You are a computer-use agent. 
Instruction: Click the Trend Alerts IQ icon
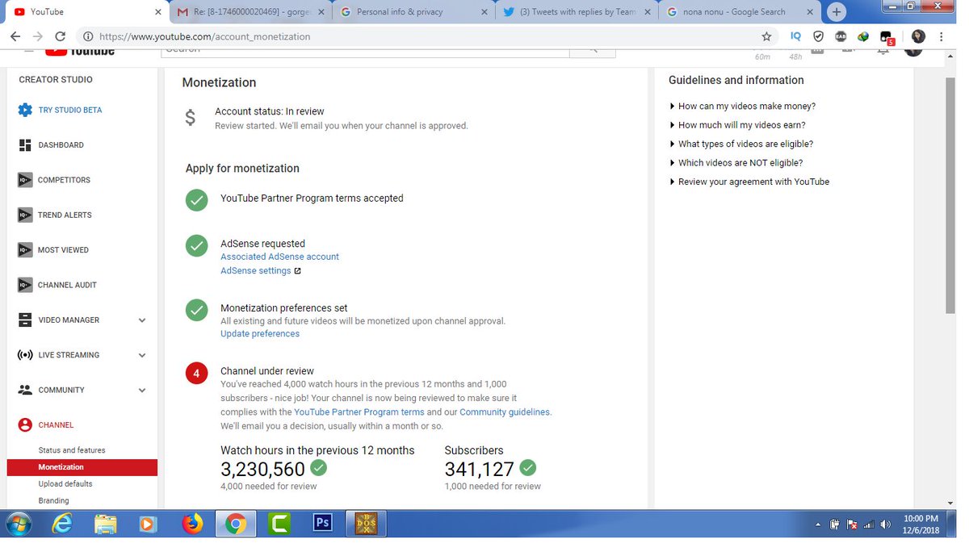click(25, 215)
